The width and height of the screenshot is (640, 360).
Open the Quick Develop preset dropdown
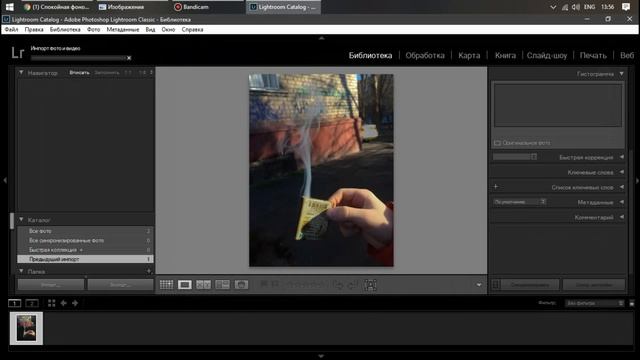[x=515, y=157]
